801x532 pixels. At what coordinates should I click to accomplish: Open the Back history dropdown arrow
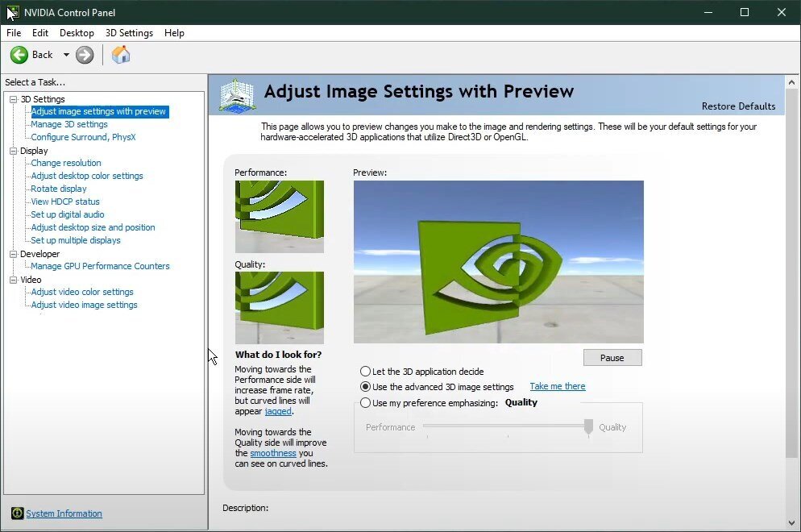(66, 55)
